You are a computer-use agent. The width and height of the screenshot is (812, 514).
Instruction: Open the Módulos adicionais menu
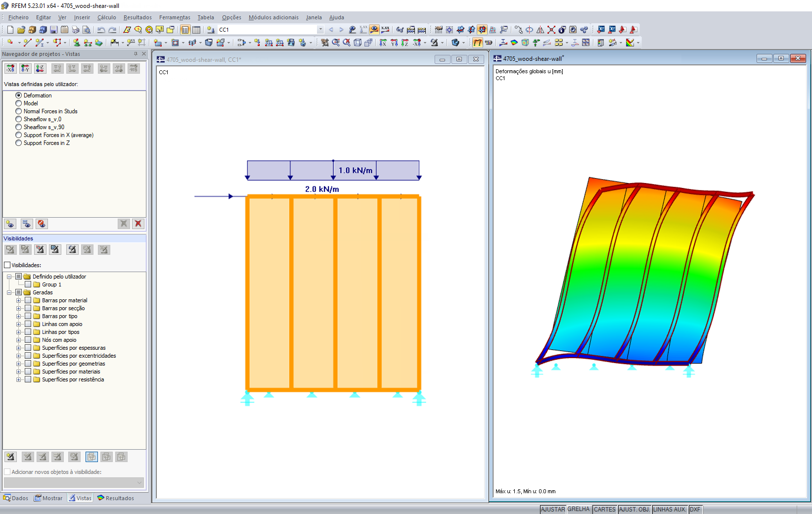tap(273, 17)
